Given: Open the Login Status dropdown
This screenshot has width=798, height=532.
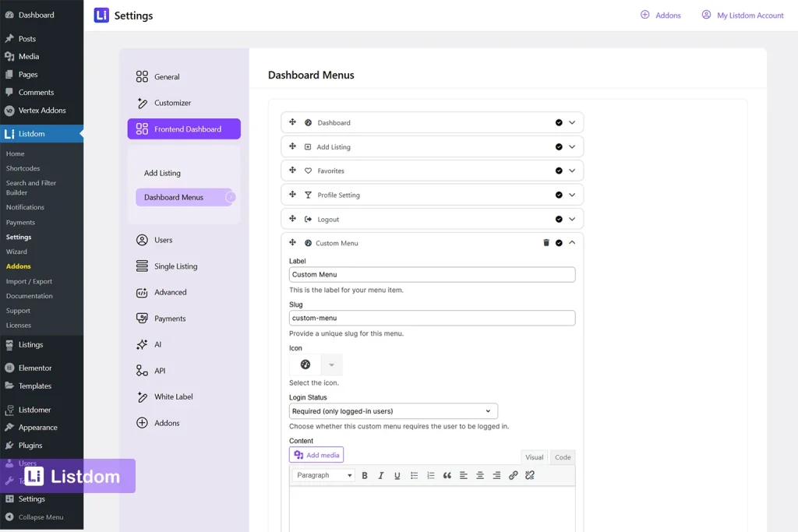Looking at the screenshot, I should (394, 411).
